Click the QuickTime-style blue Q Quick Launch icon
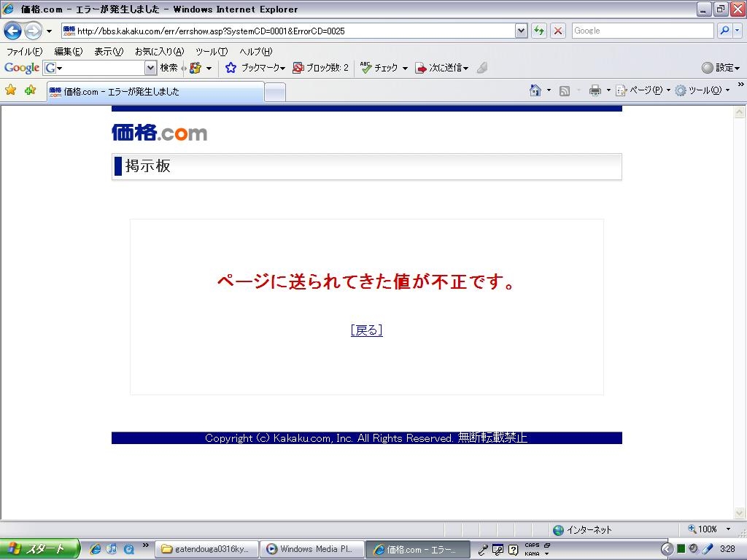747x560 pixels. point(128,549)
